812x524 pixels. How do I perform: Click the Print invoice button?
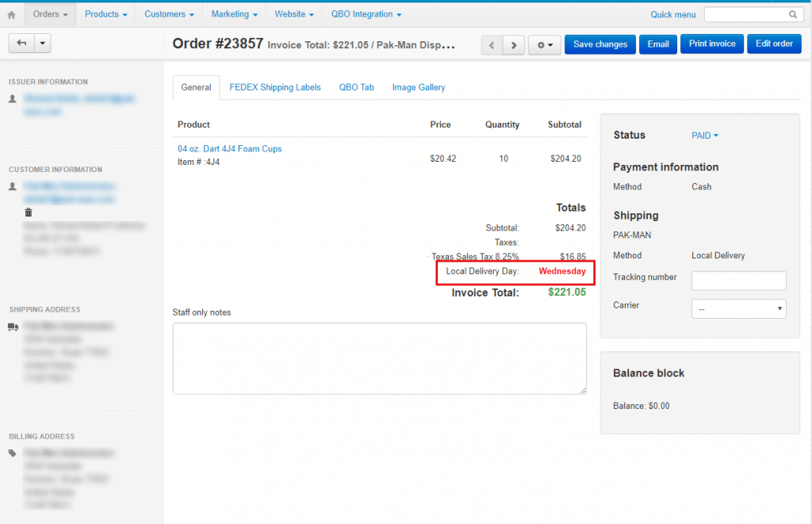coord(712,44)
